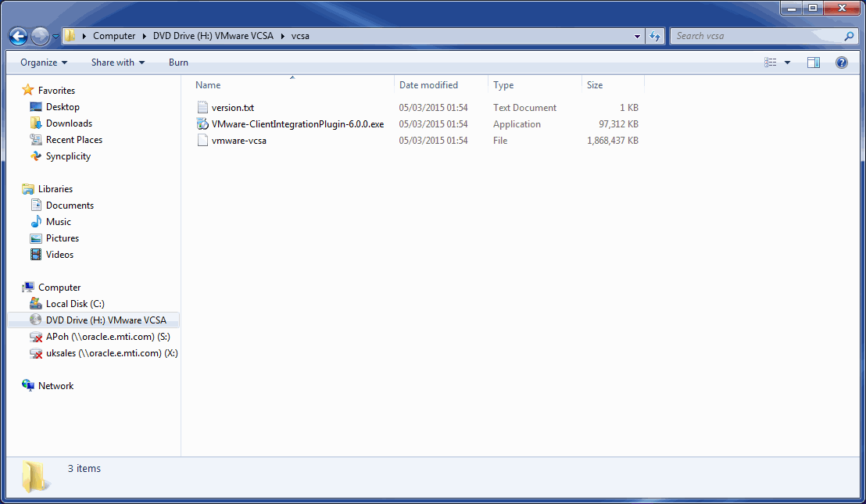The image size is (866, 504).
Task: Click the Back navigation arrow button
Action: click(18, 36)
